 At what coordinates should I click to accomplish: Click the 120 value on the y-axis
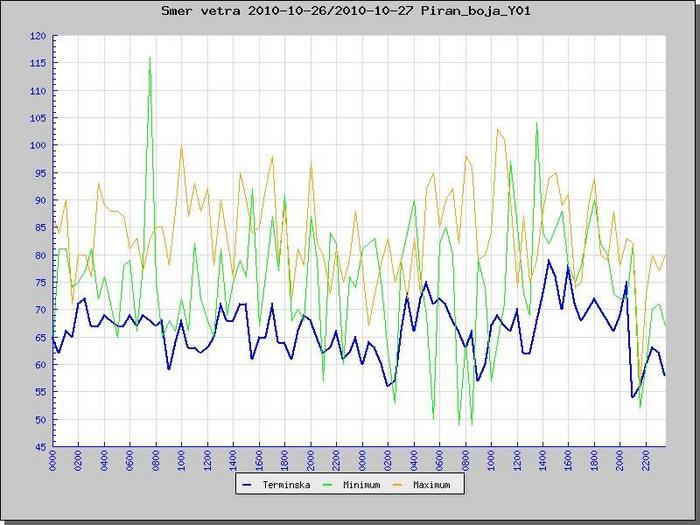[38, 36]
